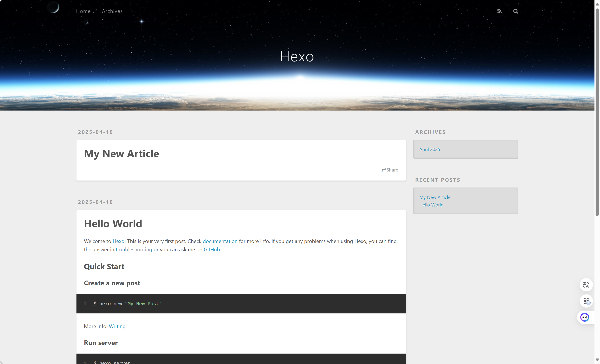Click the translate floating icon
This screenshot has width=600, height=364.
(x=586, y=285)
